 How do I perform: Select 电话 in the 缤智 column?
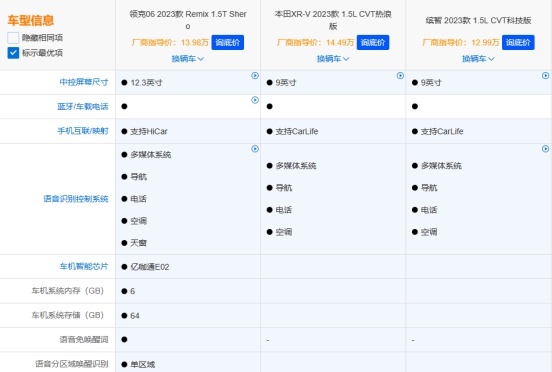click(429, 210)
